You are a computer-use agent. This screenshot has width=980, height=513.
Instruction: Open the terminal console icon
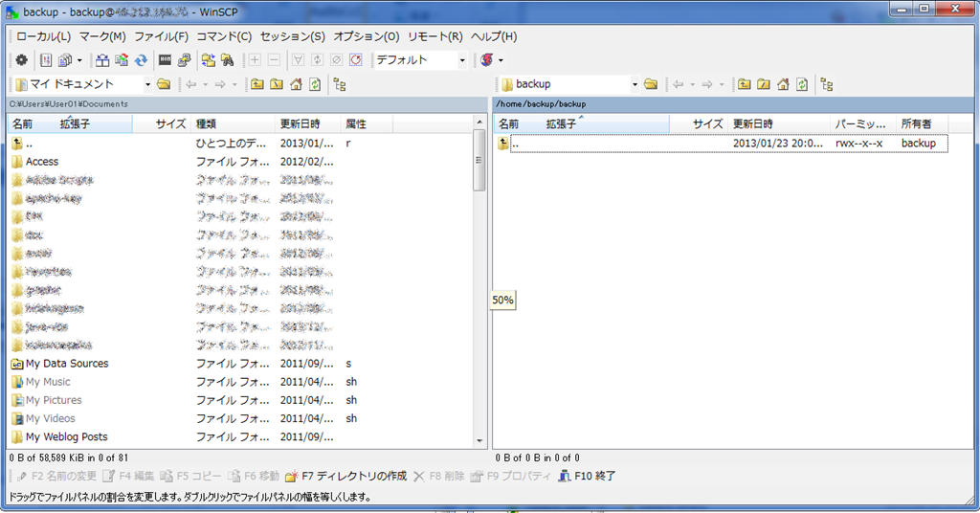[x=165, y=60]
